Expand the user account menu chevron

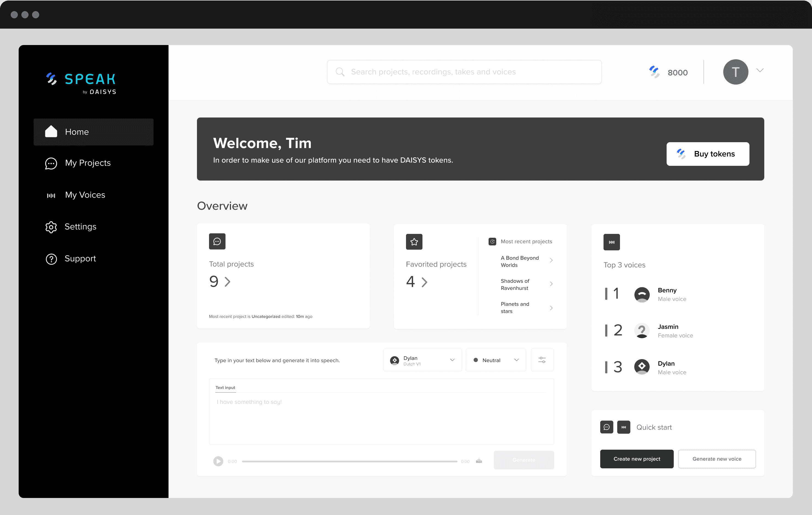point(760,71)
